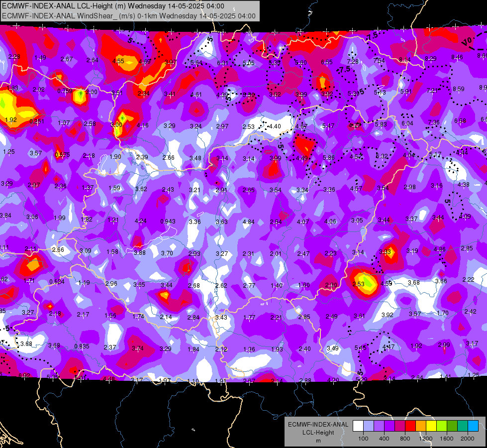The width and height of the screenshot is (487, 448).
Task: Click the legend tick label 400
Action: pos(384,439)
